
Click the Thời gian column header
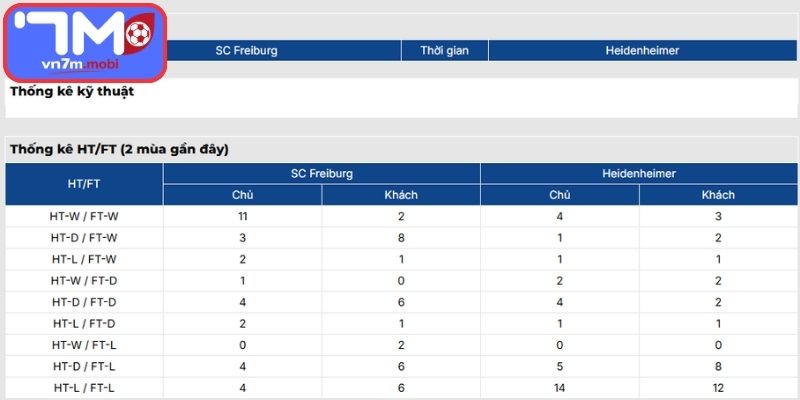444,50
